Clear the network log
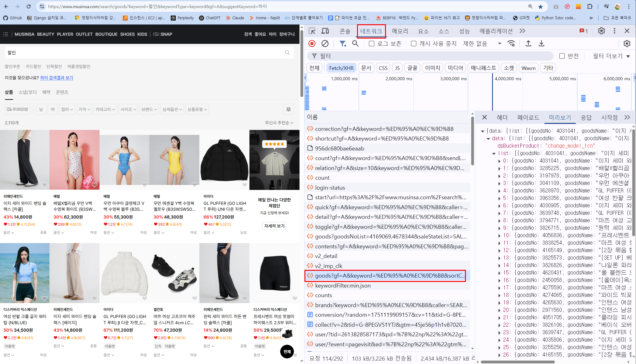This screenshot has width=636, height=364. [x=325, y=44]
